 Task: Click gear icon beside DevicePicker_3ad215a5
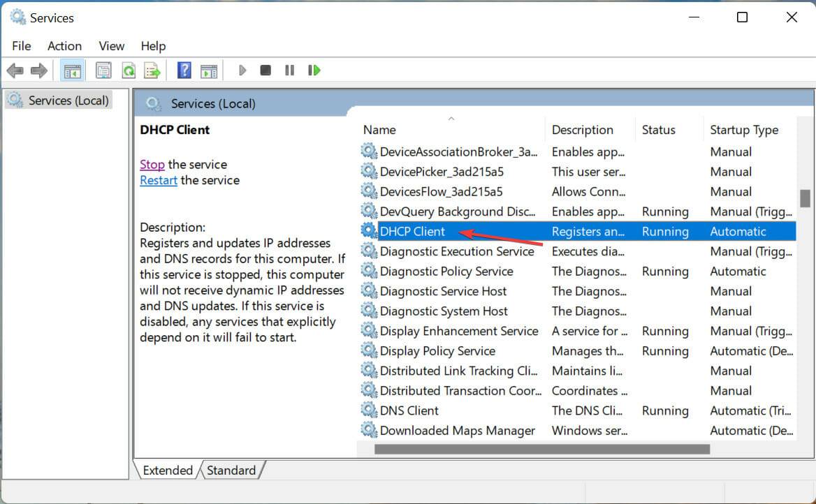tap(369, 170)
